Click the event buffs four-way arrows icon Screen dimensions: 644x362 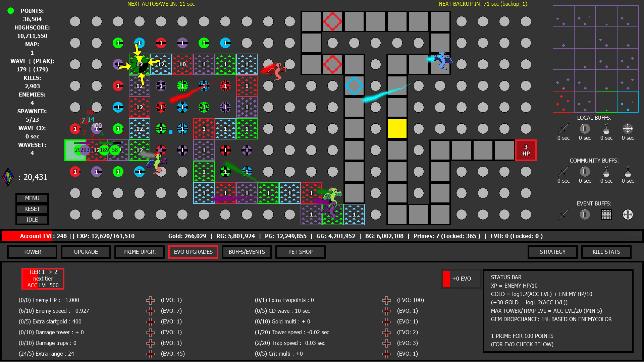(x=628, y=215)
